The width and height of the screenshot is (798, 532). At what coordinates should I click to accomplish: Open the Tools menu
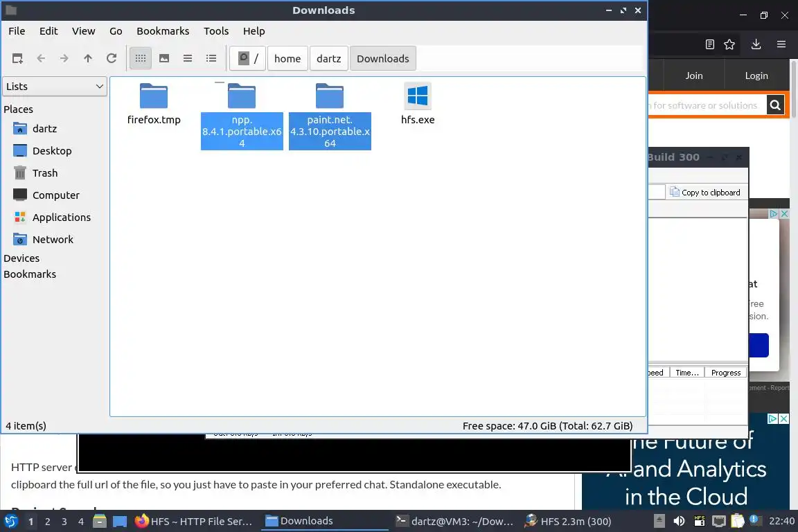point(216,31)
